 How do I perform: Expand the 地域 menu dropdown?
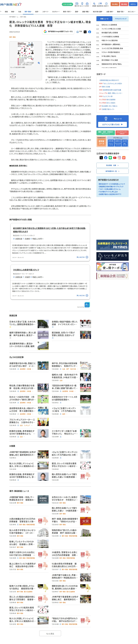(13, 11)
